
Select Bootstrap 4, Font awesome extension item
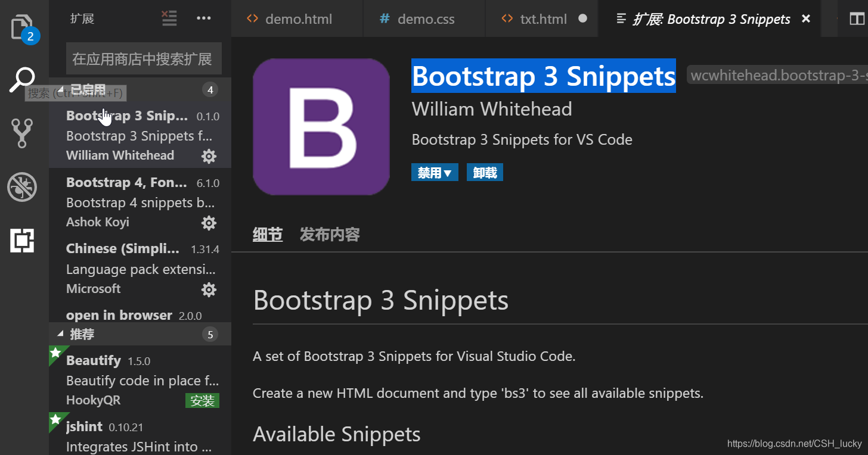[x=139, y=202]
